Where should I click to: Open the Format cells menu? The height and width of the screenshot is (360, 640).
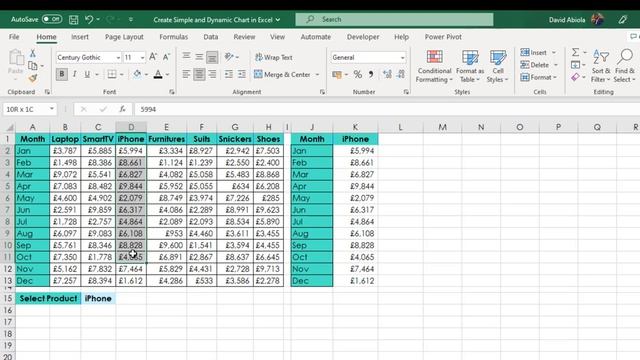pos(538,77)
